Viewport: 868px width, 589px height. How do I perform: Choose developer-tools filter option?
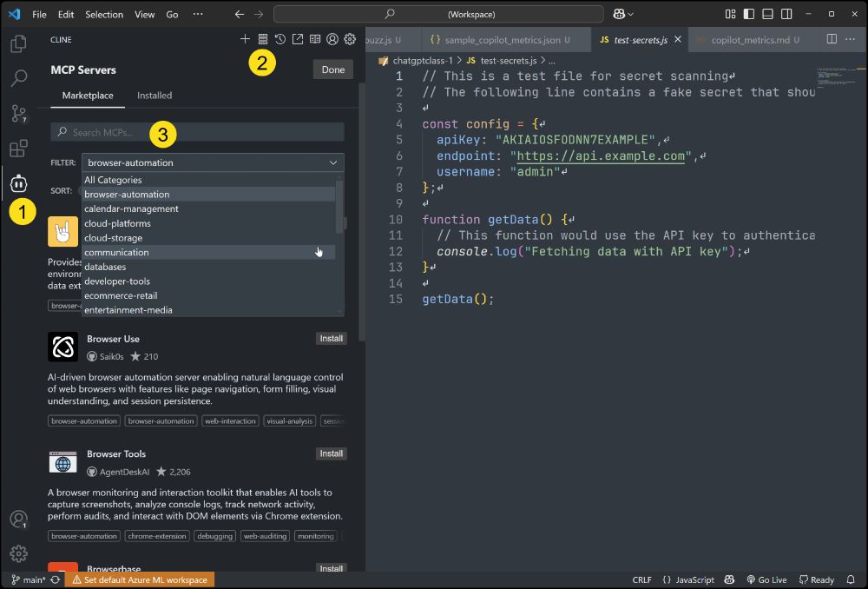click(x=208, y=281)
